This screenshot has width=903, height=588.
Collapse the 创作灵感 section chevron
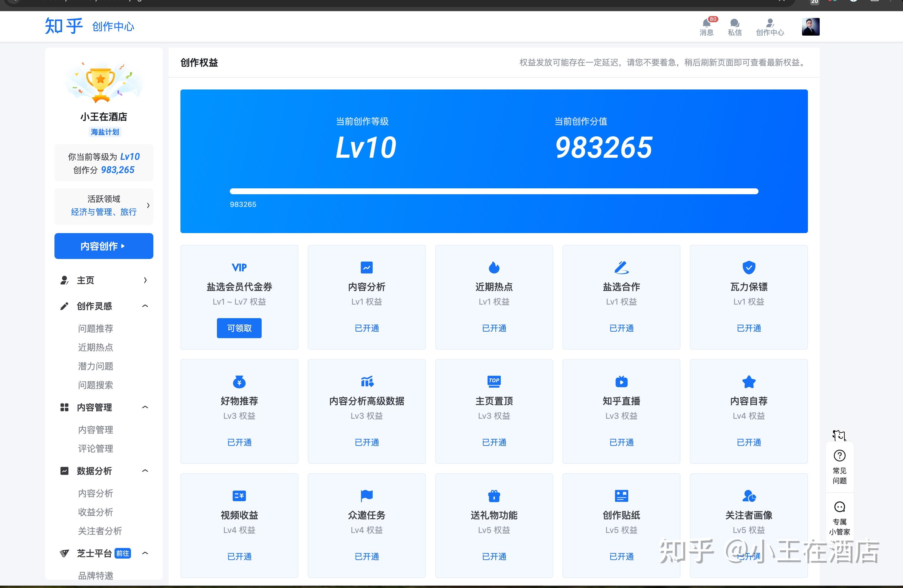145,306
